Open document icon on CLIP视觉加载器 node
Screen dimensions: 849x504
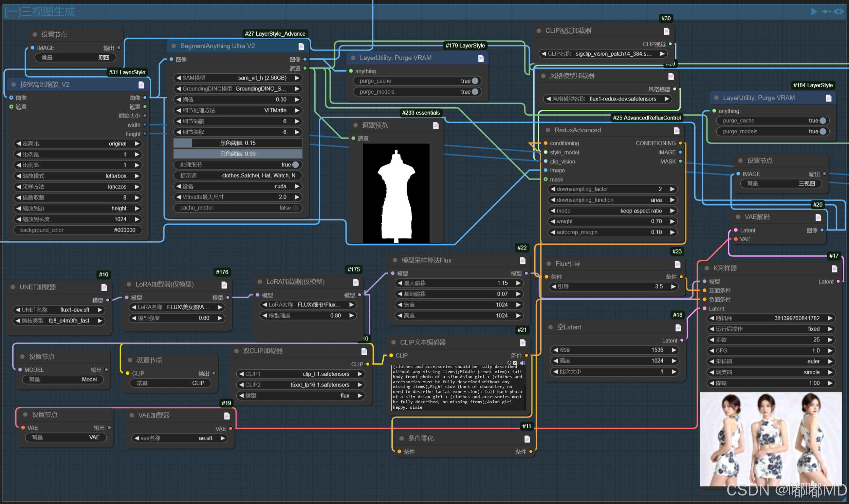(666, 31)
